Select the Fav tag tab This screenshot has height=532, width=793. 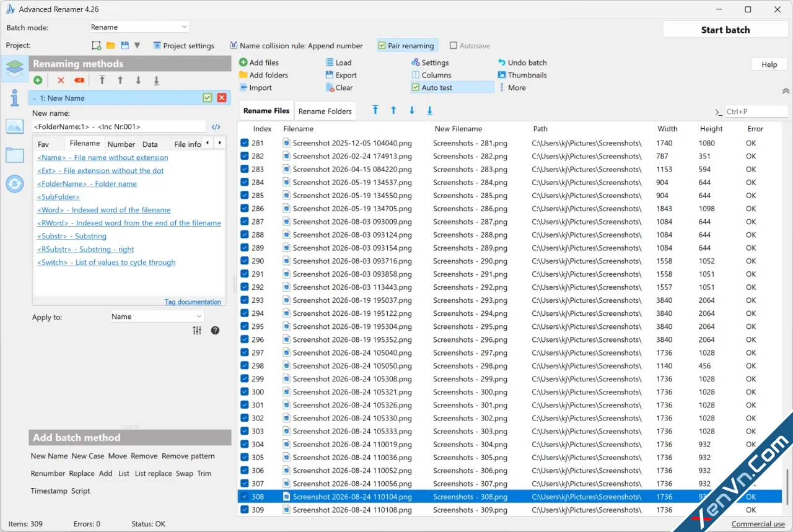point(43,144)
